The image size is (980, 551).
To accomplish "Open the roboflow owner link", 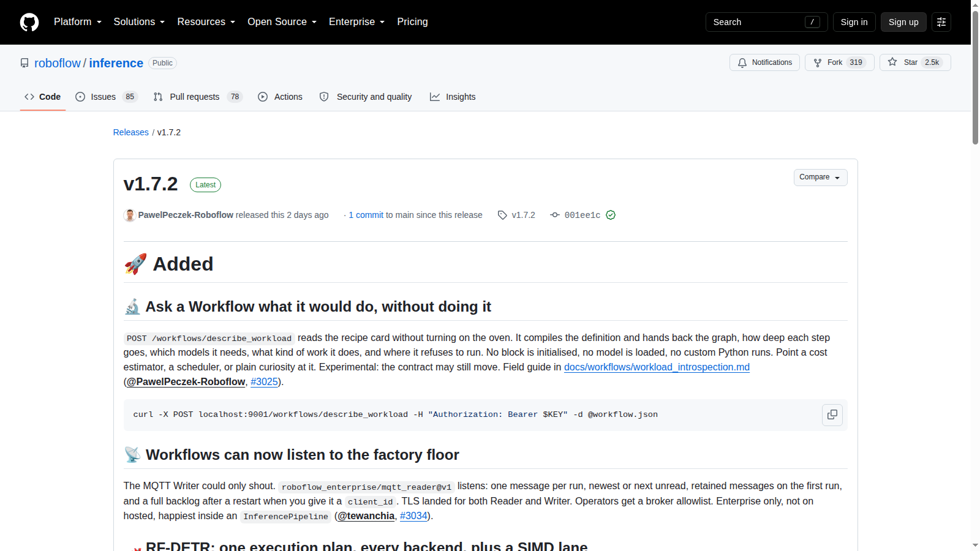I will tap(58, 63).
